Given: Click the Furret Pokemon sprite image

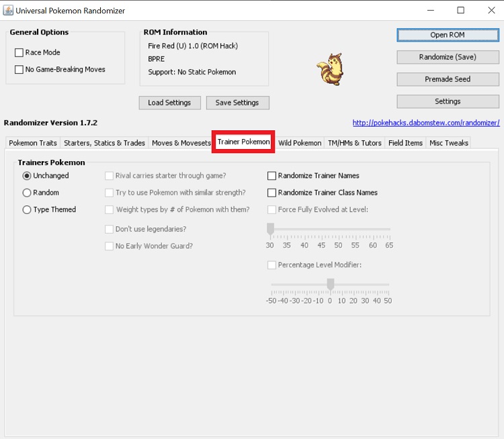Looking at the screenshot, I should point(330,69).
